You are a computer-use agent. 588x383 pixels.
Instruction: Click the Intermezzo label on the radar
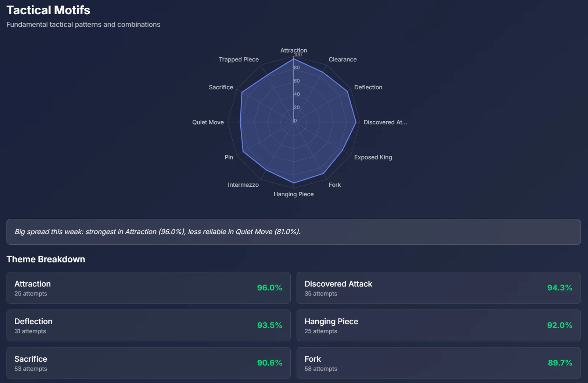point(243,185)
